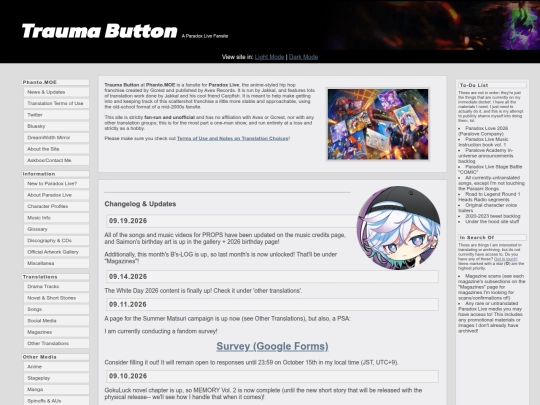Visit the Bluesky link in sidebar

click(x=56, y=126)
